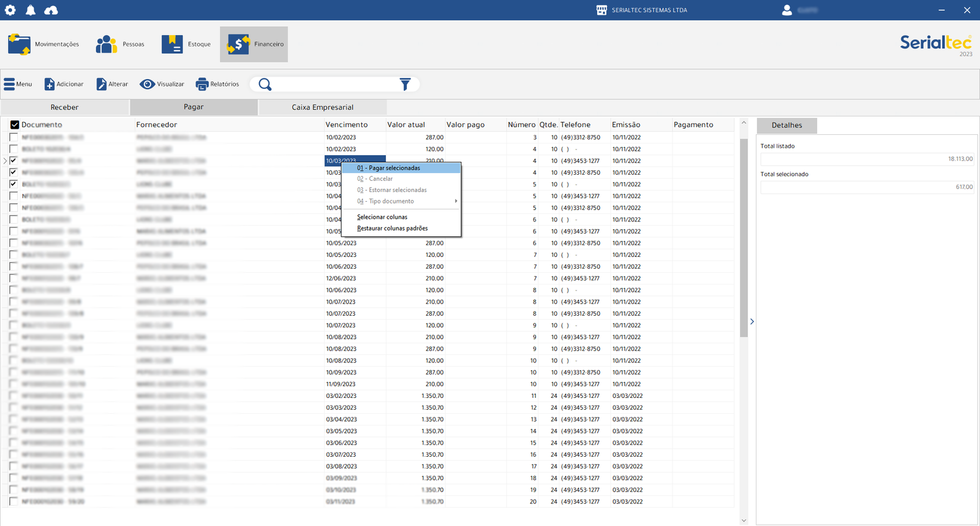Toggle the select-all Documento header checkbox

pyautogui.click(x=15, y=125)
